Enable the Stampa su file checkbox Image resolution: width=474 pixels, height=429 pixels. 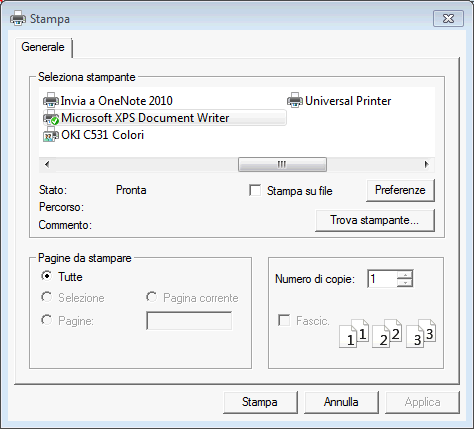click(255, 191)
